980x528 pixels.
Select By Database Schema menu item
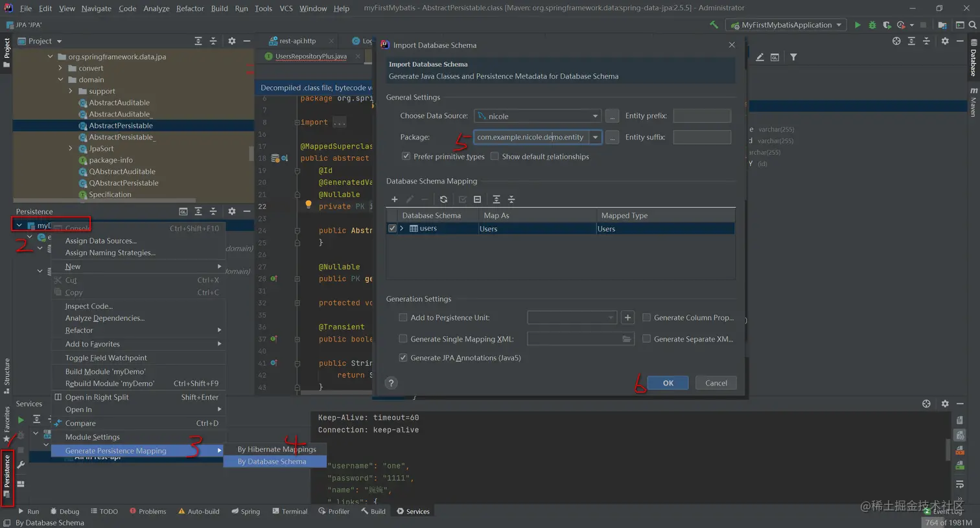coord(272,461)
